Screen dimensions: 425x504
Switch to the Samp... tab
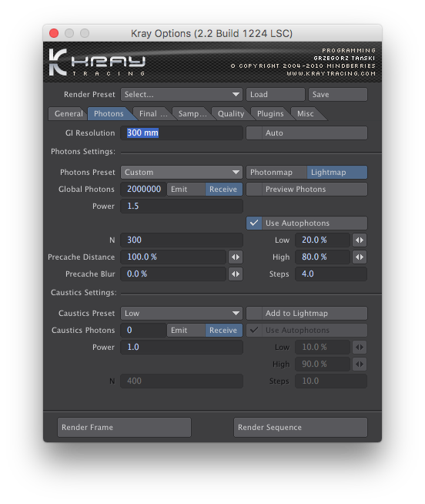tap(192, 114)
